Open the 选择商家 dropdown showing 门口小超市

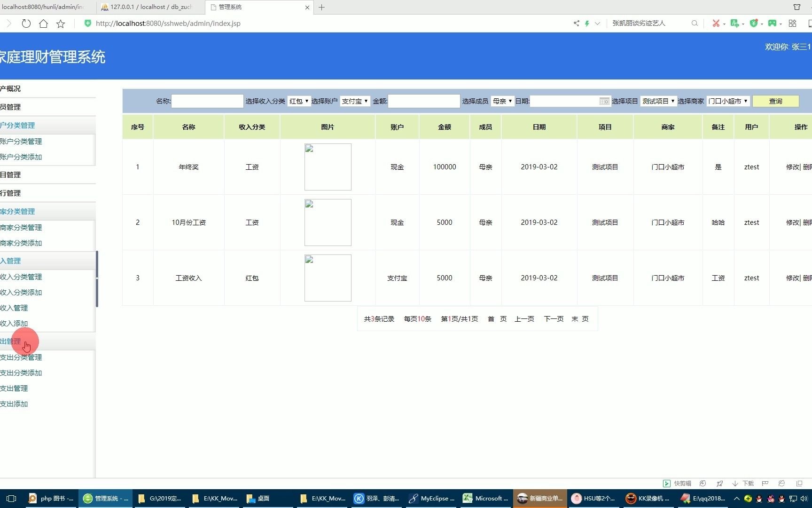(x=728, y=101)
